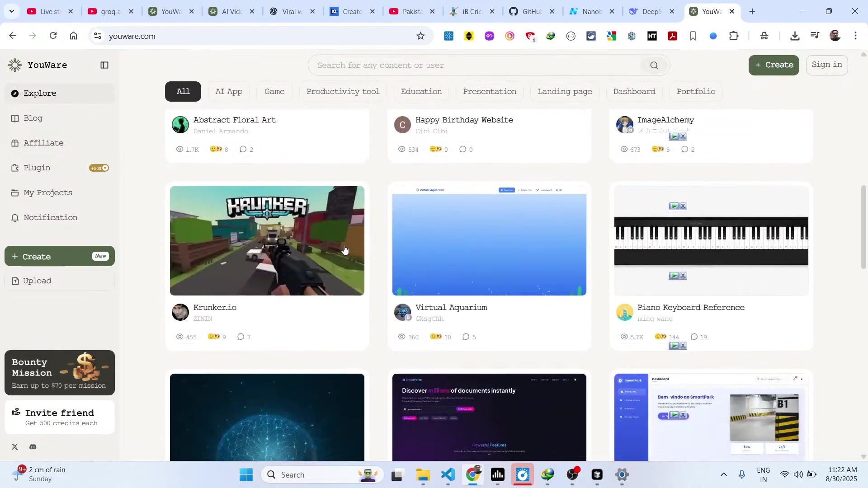Open VS Code from the taskbar
This screenshot has height=488, width=868.
click(x=448, y=475)
